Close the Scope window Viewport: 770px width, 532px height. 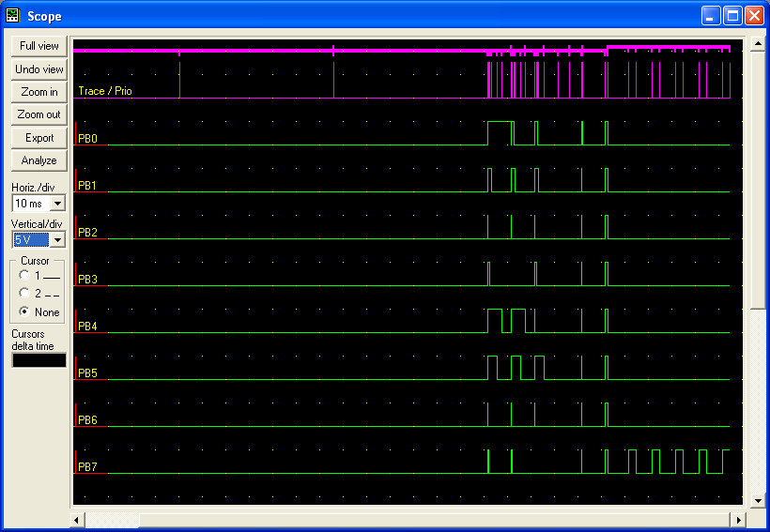tap(754, 16)
